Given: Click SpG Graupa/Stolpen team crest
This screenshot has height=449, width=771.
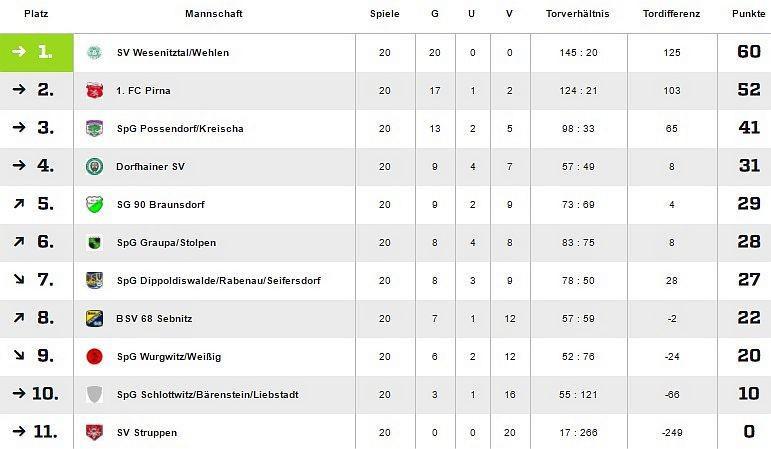Looking at the screenshot, I should [x=95, y=243].
